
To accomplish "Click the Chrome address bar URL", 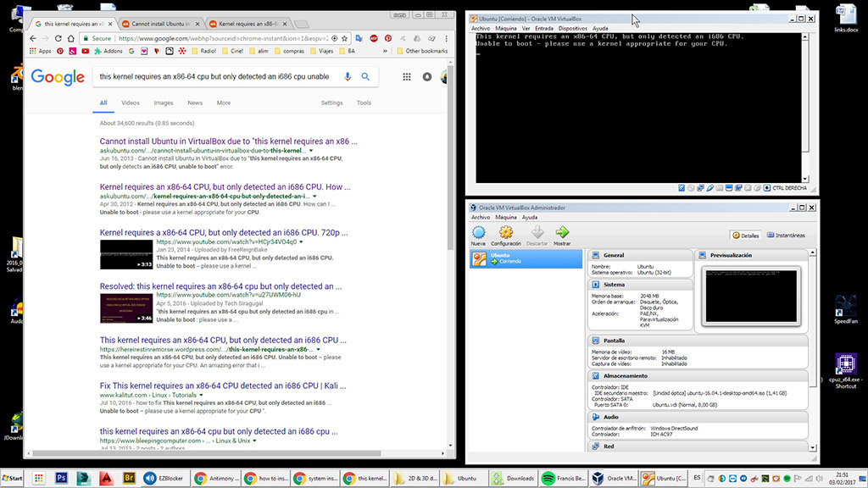I will tap(223, 38).
